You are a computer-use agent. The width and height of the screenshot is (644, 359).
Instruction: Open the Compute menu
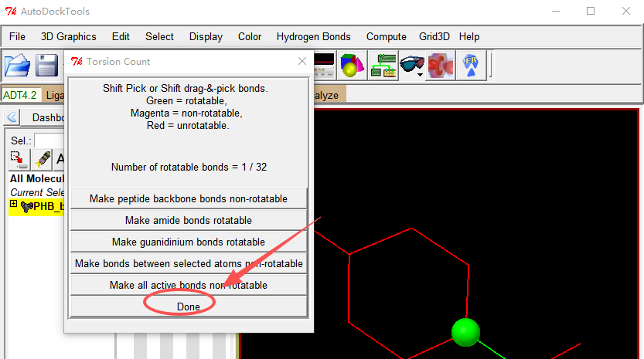pos(386,36)
